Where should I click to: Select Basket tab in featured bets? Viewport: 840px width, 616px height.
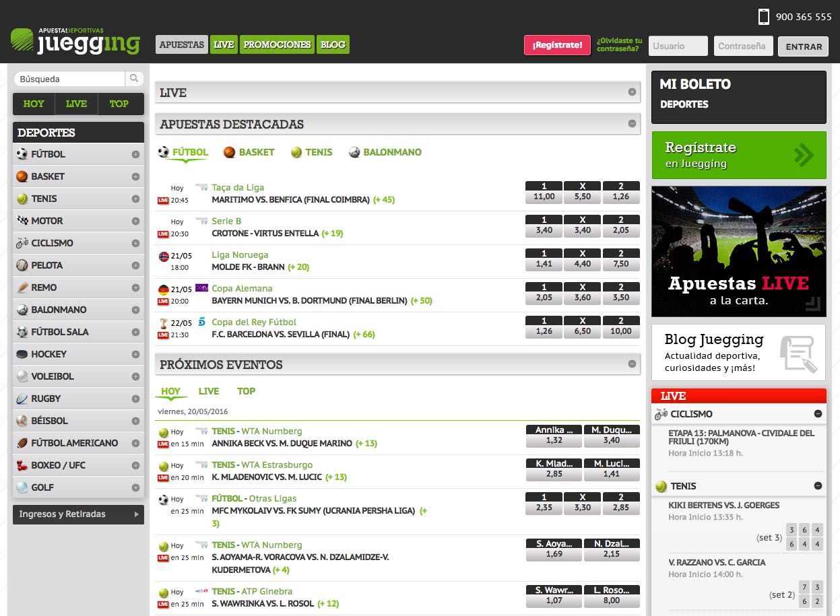click(x=249, y=152)
